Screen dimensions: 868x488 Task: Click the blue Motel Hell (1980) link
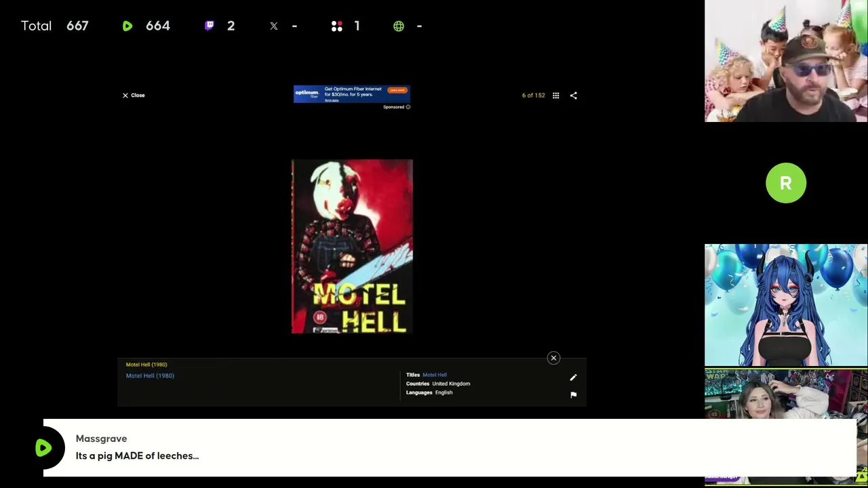click(x=150, y=375)
